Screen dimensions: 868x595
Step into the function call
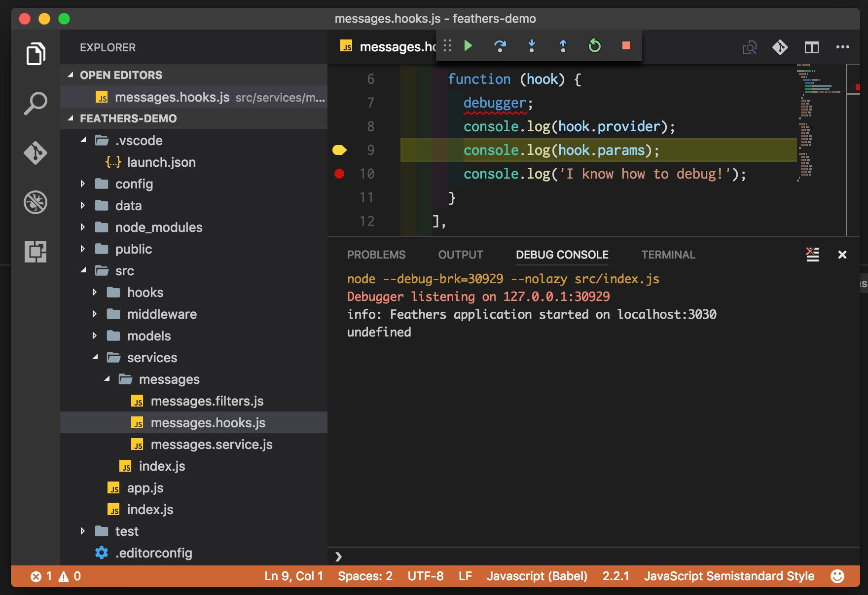click(531, 46)
